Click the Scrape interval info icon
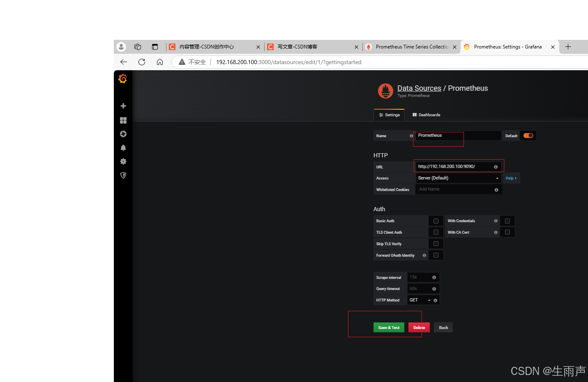This screenshot has height=382, width=588. [x=434, y=278]
